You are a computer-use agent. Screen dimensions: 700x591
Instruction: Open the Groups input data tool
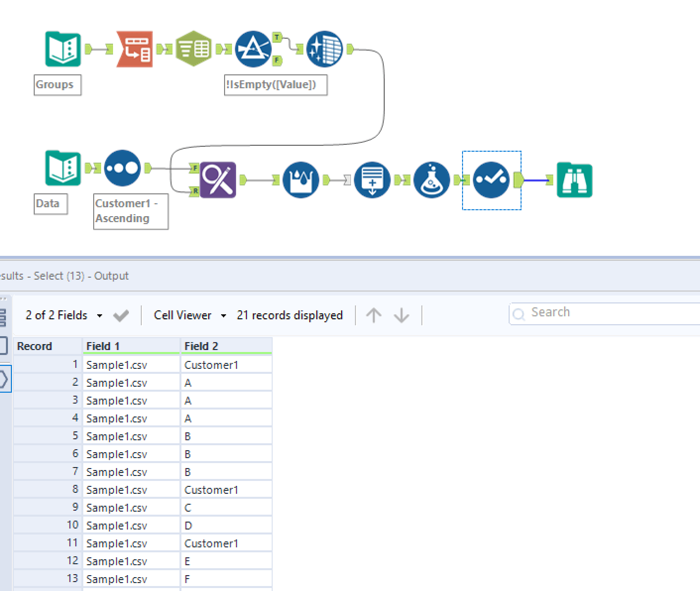pos(62,49)
